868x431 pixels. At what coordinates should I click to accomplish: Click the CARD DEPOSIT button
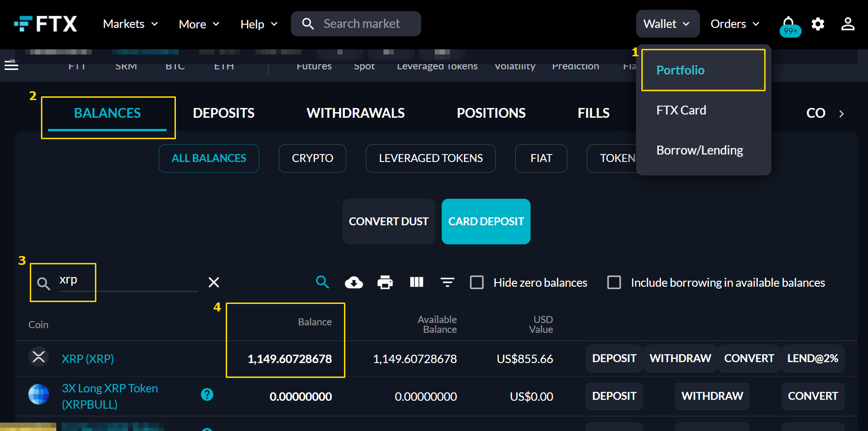click(486, 222)
